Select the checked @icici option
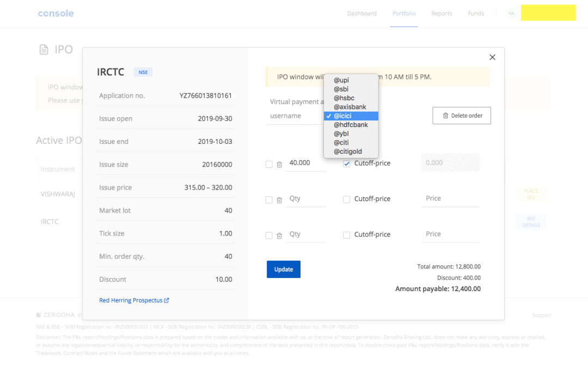 (x=351, y=116)
